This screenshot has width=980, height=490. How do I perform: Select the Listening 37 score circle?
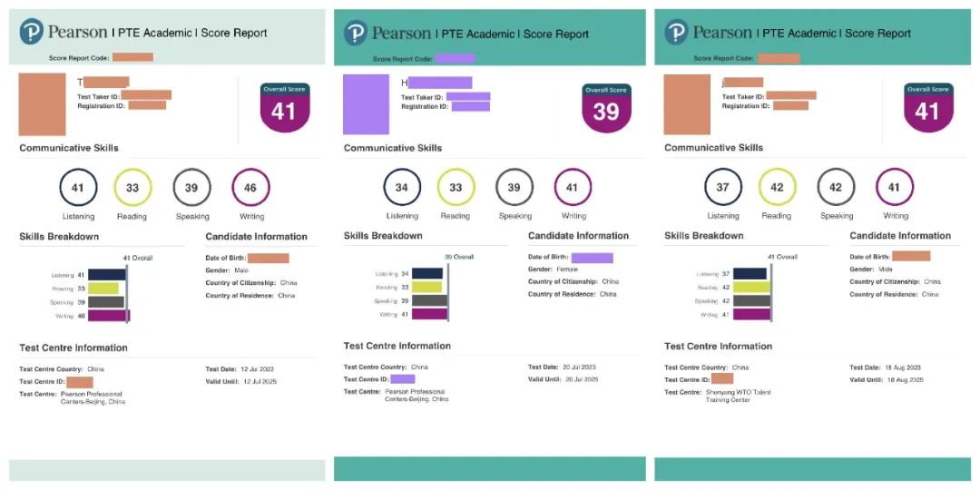(x=723, y=187)
